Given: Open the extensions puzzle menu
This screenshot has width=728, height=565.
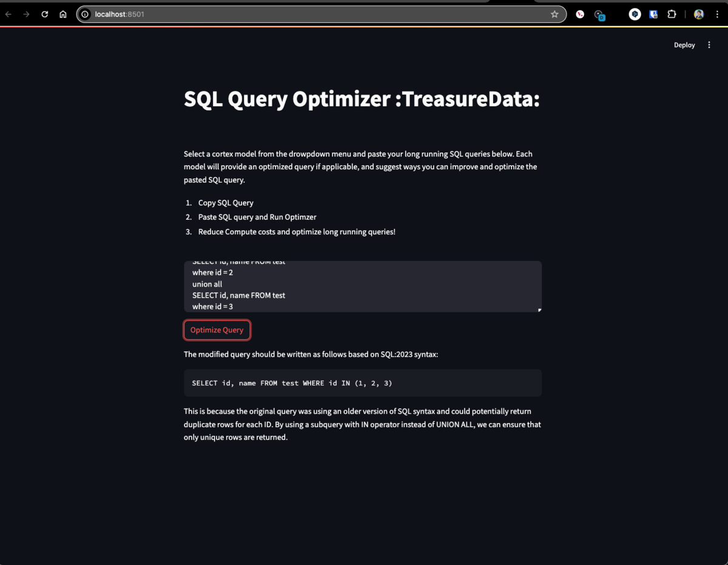Looking at the screenshot, I should [x=672, y=14].
